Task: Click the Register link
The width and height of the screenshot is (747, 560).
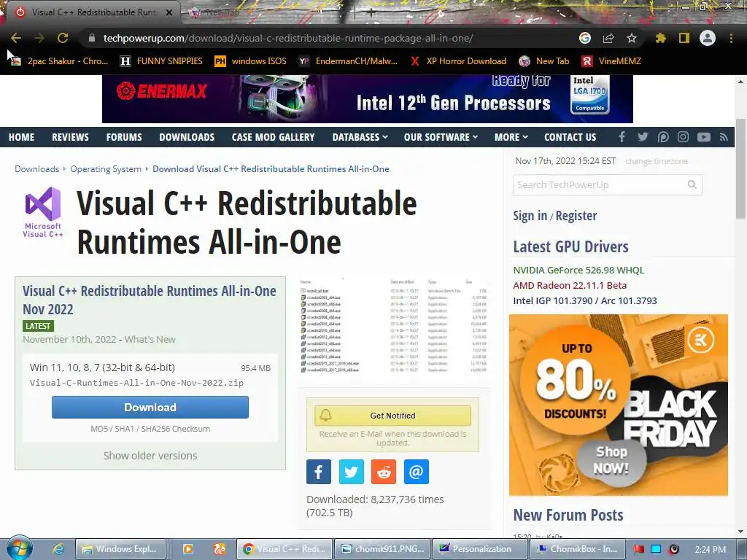Action: (576, 216)
